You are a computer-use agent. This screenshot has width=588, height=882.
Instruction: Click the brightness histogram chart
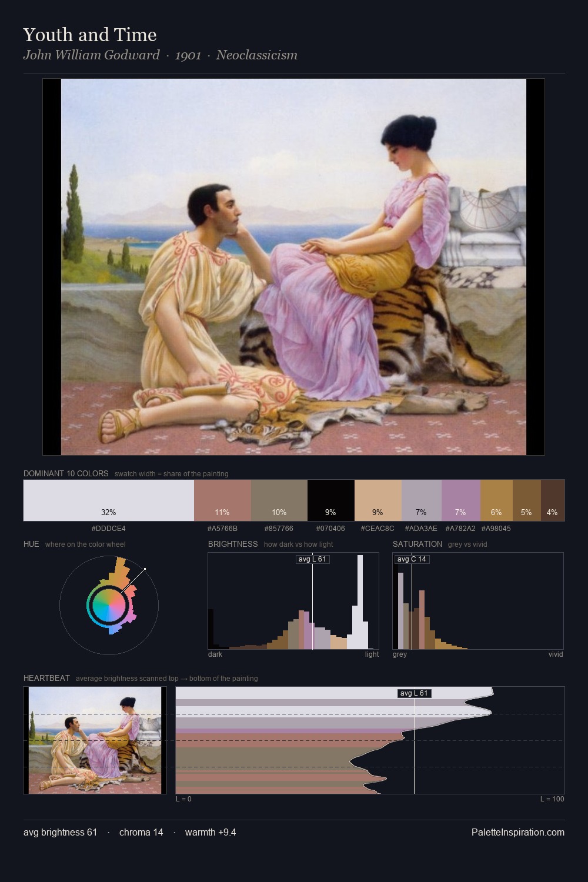point(293,601)
